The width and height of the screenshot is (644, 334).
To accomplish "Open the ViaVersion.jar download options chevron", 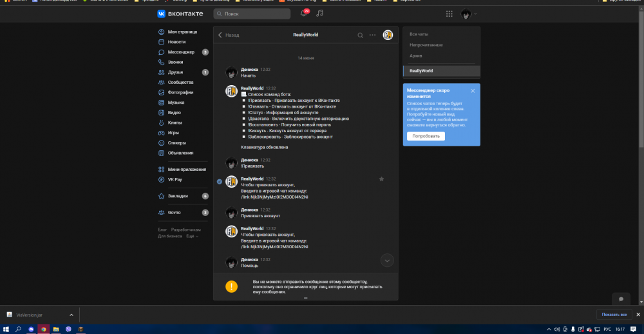I will point(71,315).
